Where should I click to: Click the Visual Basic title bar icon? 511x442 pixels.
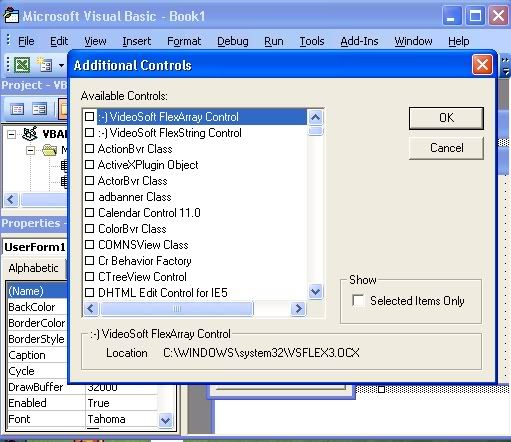[11, 15]
